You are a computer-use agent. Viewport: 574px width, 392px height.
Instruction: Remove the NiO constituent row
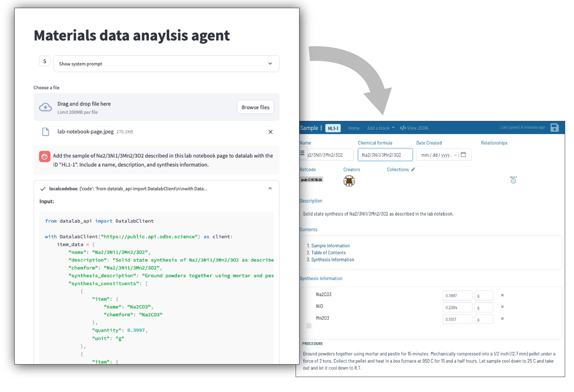pyautogui.click(x=502, y=307)
